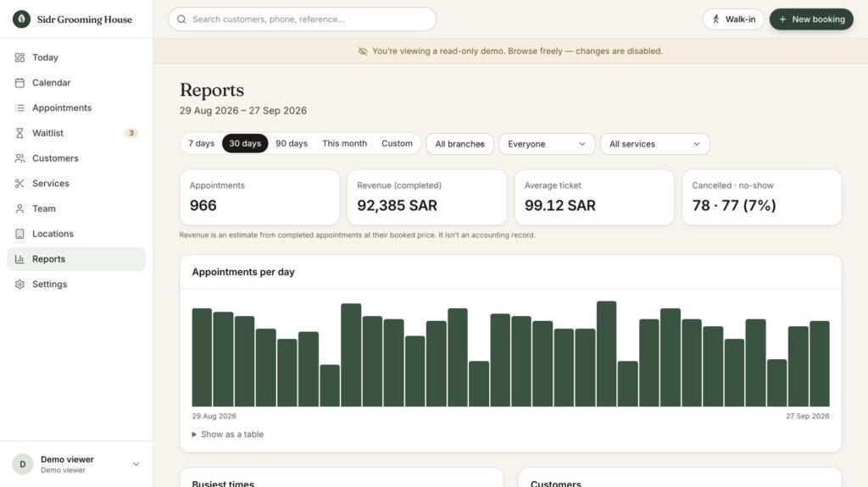868x487 pixels.
Task: Click the Waitlist count badge 3
Action: [131, 133]
